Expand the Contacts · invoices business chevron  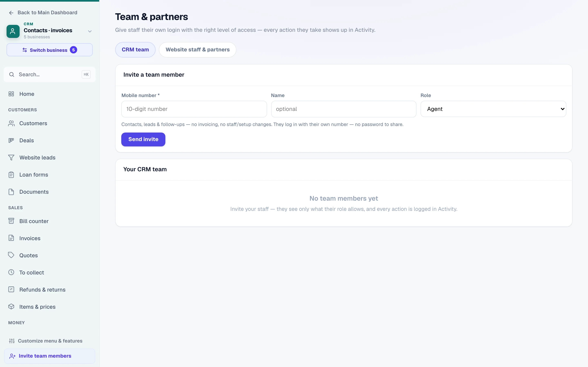coord(90,31)
